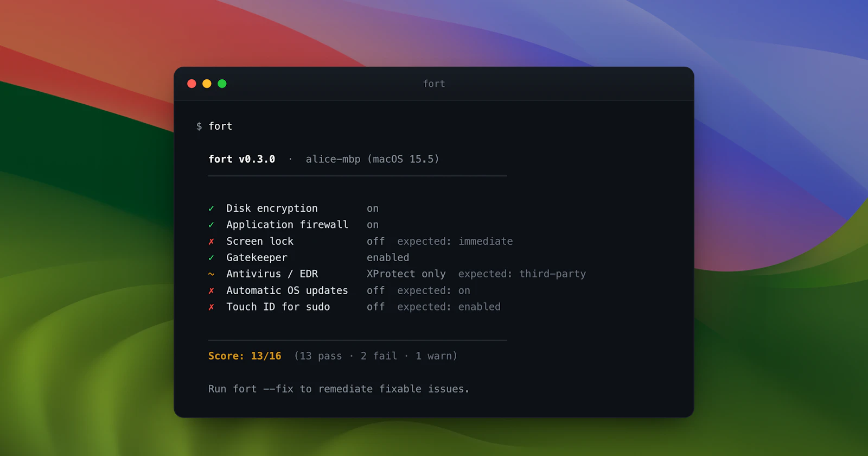Viewport: 868px width, 456px height.
Task: Click the typed command 'fort' on the prompt line
Action: click(x=220, y=126)
